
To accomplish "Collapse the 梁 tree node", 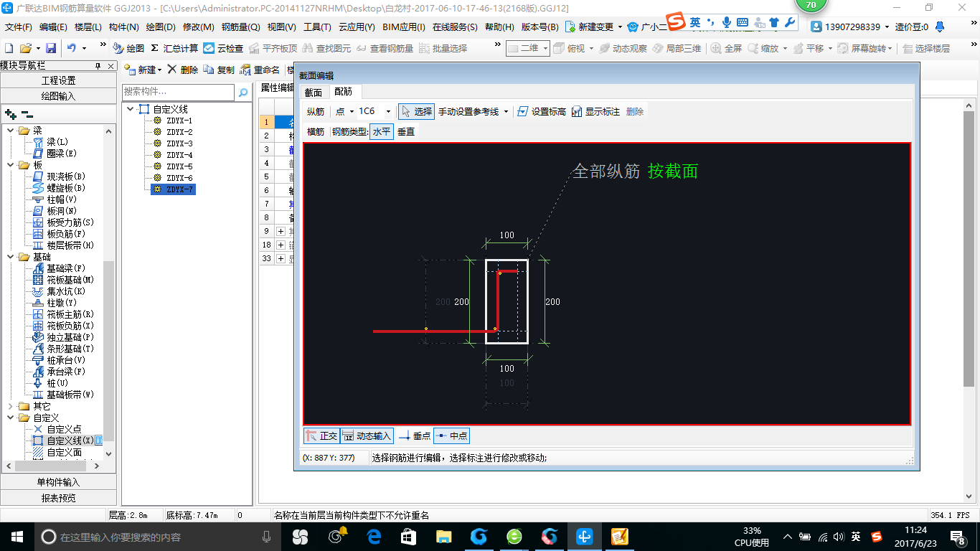I will click(10, 131).
